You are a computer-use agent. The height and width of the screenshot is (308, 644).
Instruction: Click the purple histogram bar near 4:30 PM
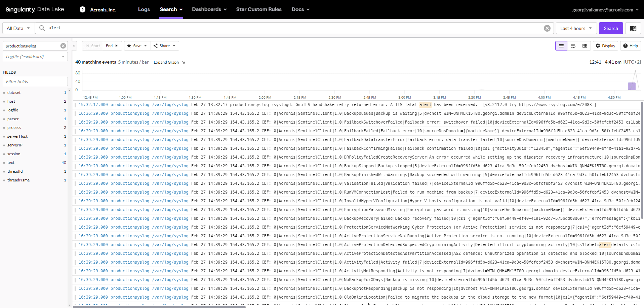pos(632,86)
